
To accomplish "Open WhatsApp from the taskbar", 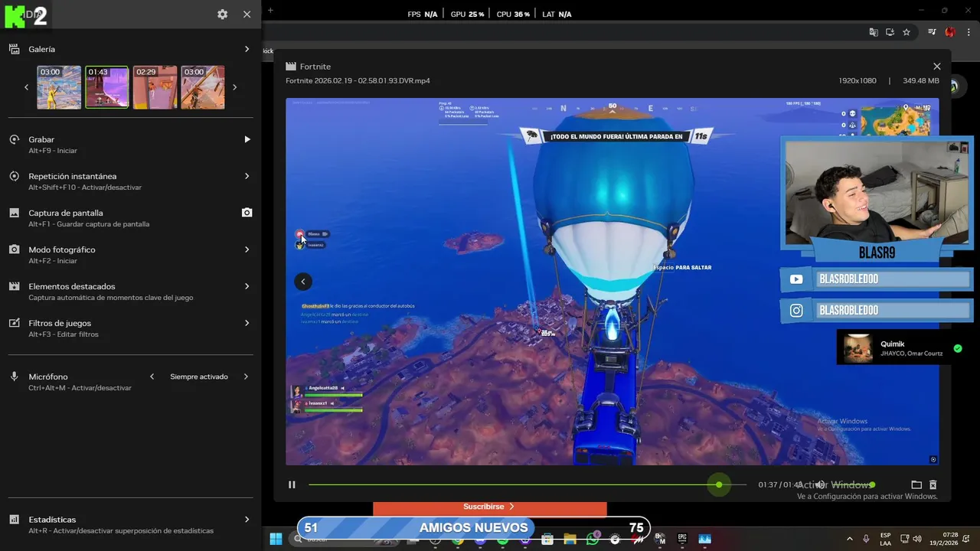I will pos(593,539).
